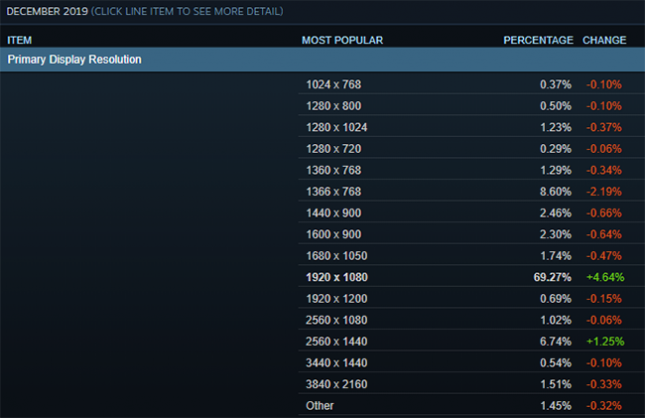Click the +4.64% change value
The height and width of the screenshot is (418, 645).
point(605,277)
